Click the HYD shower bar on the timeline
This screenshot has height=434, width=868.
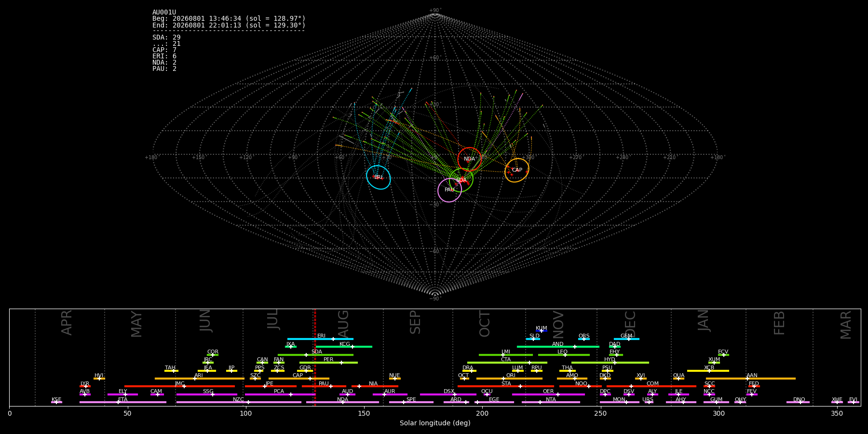tap(610, 363)
